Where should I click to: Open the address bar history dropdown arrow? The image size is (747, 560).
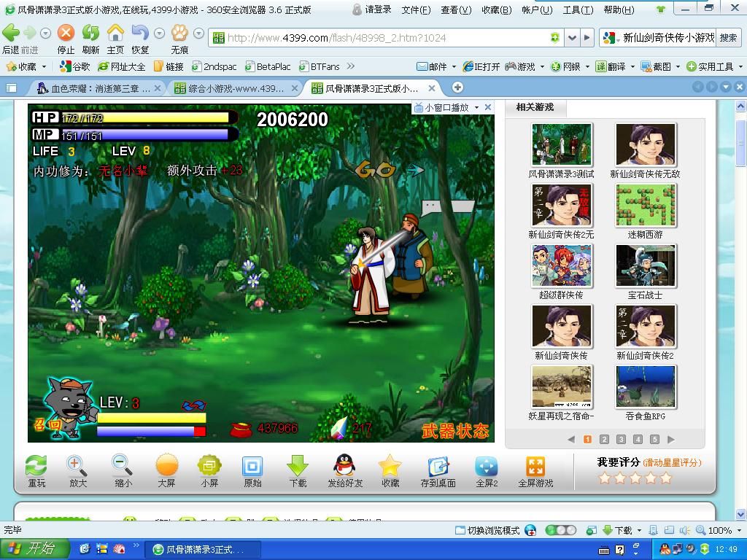coord(572,38)
